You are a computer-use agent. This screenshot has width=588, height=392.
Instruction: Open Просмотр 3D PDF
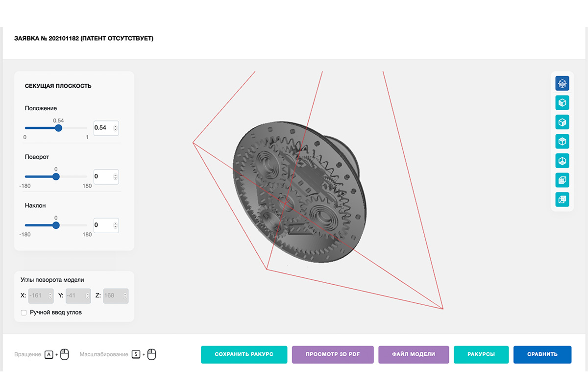tap(333, 354)
